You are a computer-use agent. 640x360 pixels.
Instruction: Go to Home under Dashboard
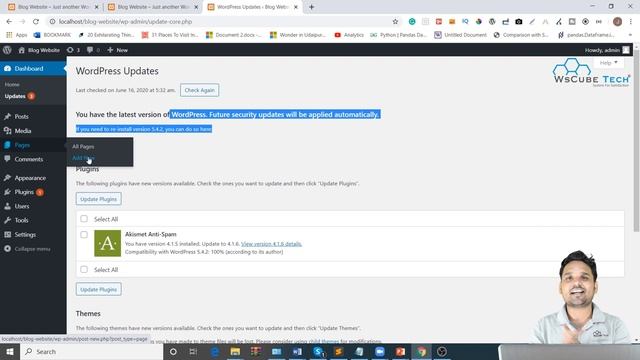tap(12, 84)
